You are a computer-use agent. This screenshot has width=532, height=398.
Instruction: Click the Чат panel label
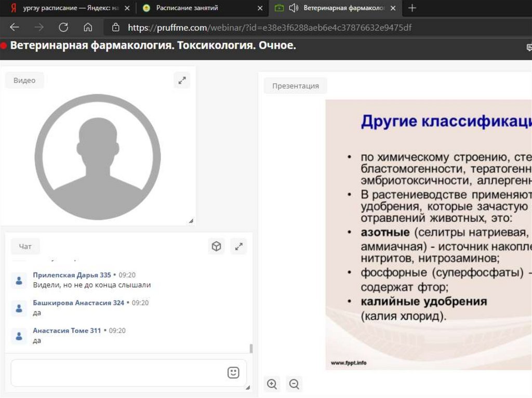pyautogui.click(x=25, y=246)
